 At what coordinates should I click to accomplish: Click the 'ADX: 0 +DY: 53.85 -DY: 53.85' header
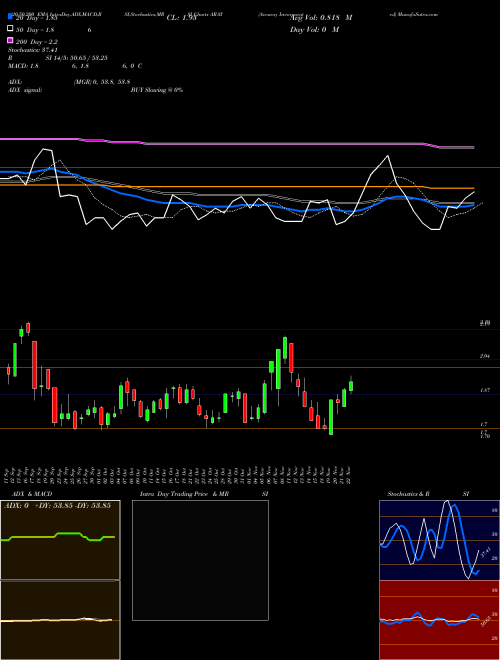(58, 506)
